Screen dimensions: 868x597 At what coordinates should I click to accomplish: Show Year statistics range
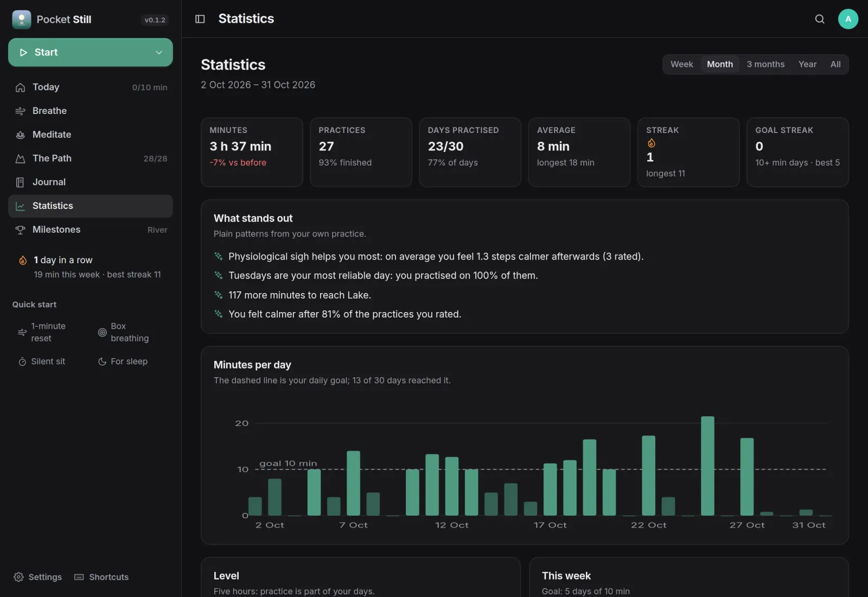click(807, 64)
